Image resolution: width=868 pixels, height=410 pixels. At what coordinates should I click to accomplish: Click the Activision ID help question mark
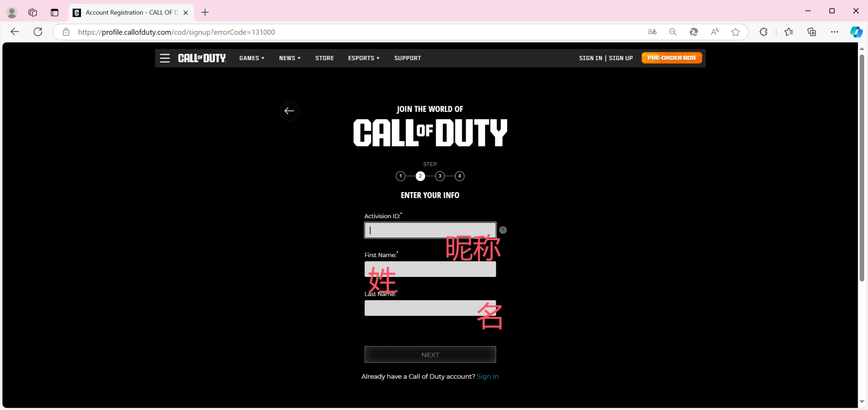point(503,230)
